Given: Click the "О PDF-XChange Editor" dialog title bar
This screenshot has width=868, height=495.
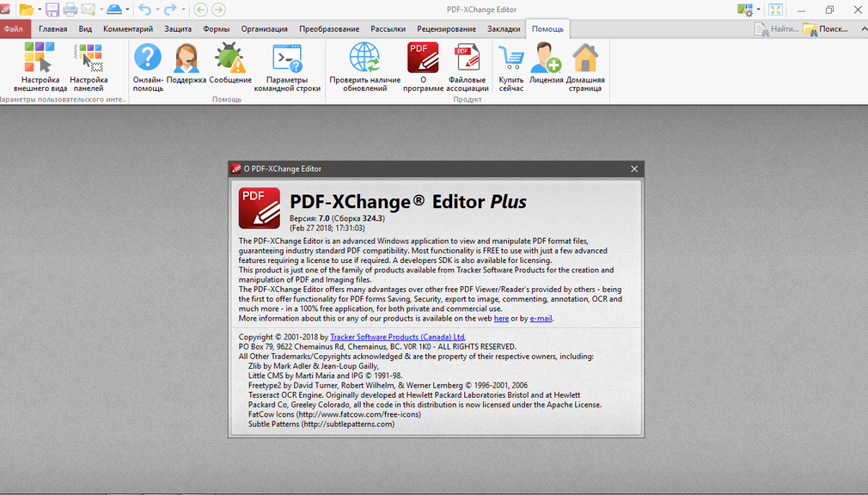Looking at the screenshot, I should click(437, 169).
